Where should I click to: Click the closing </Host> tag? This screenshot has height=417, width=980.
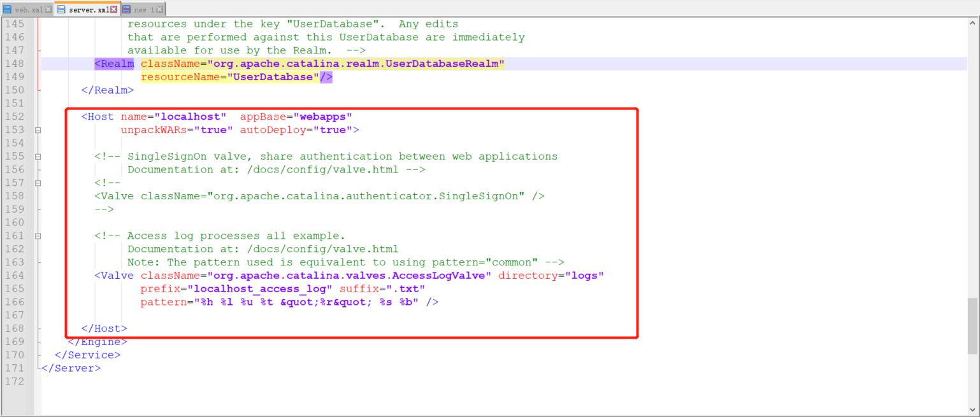tap(104, 329)
